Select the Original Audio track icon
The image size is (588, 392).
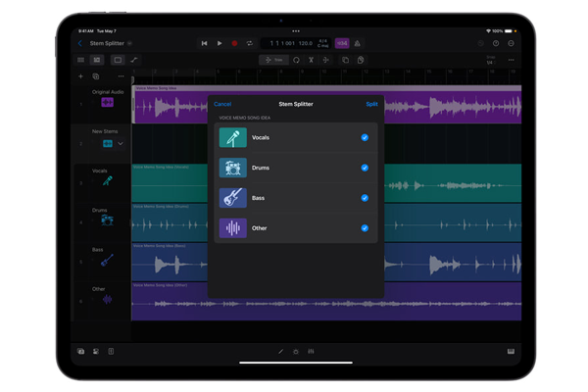[x=107, y=102]
